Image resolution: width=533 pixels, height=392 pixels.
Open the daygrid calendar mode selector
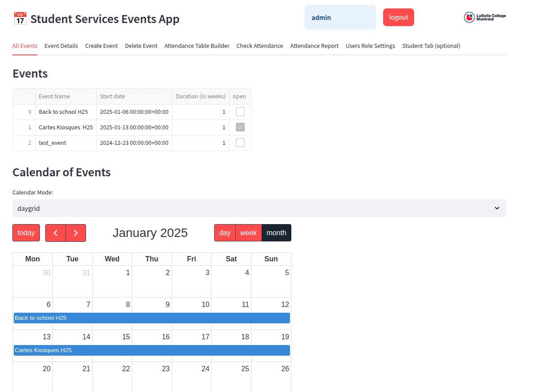[x=259, y=208]
